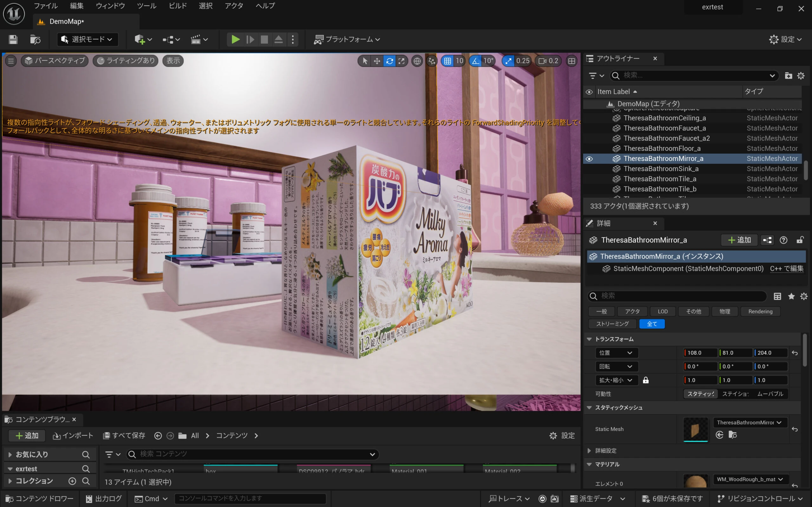Select the Rendering filter tab in Details
Viewport: 812px width, 507px height.
pyautogui.click(x=760, y=311)
